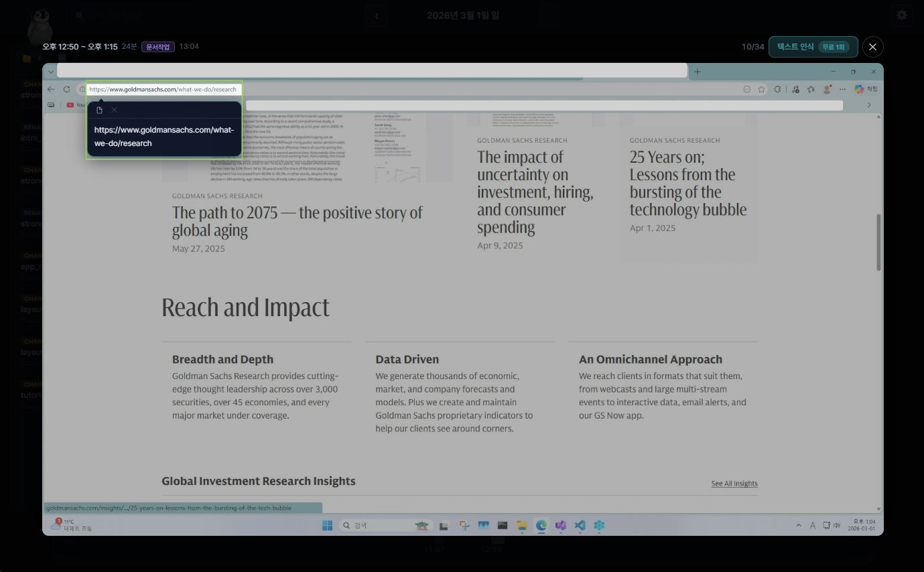The height and width of the screenshot is (572, 924).
Task: Open the address bar circled dots menu
Action: (747, 89)
